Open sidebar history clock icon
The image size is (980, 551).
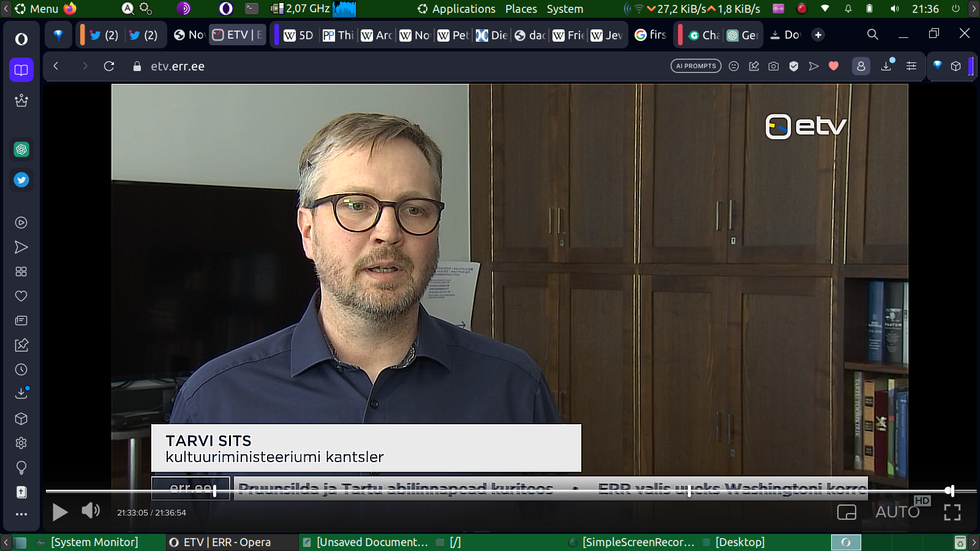[x=21, y=370]
